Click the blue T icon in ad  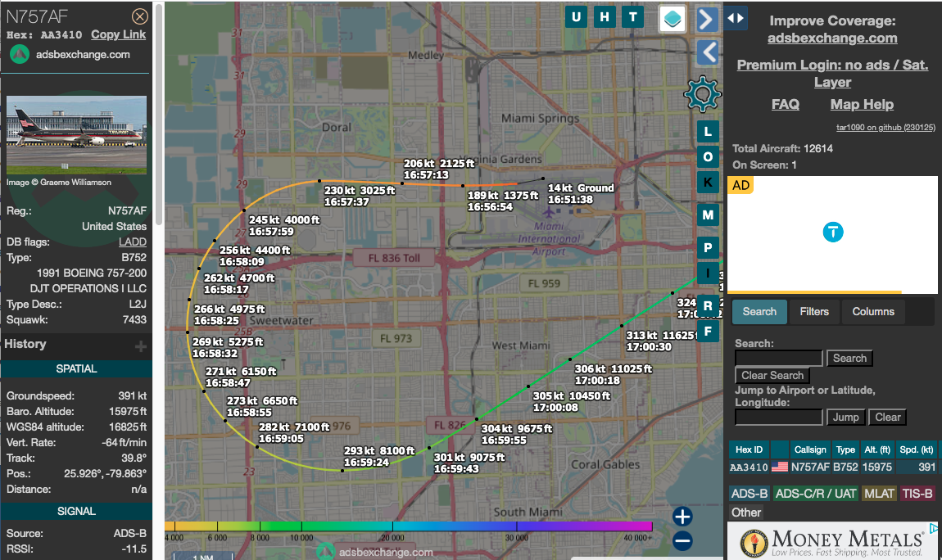pyautogui.click(x=833, y=232)
